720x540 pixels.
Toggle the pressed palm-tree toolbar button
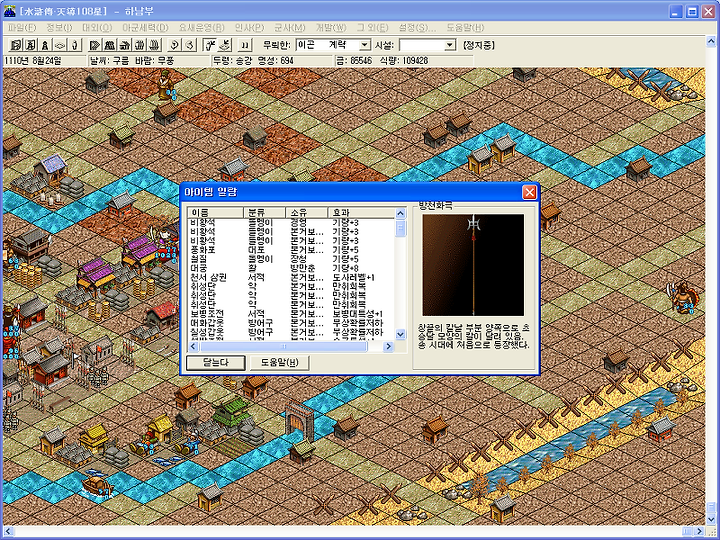pyautogui.click(x=209, y=45)
